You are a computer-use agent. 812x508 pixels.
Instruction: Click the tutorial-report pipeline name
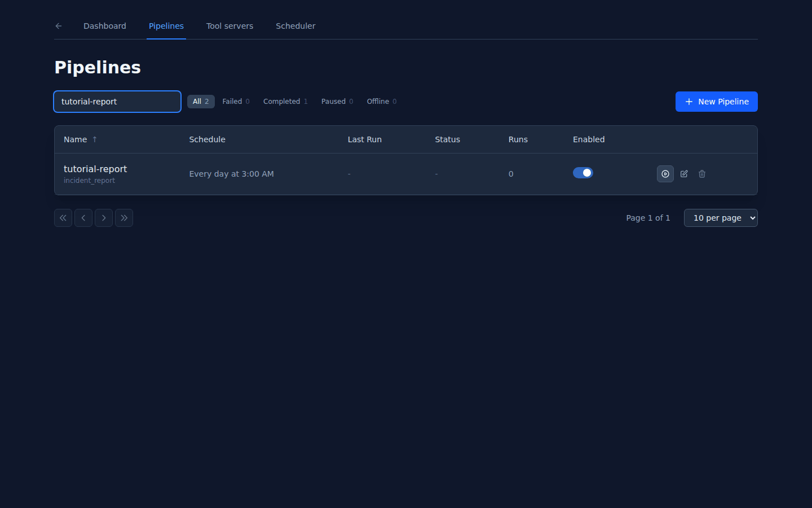(95, 169)
